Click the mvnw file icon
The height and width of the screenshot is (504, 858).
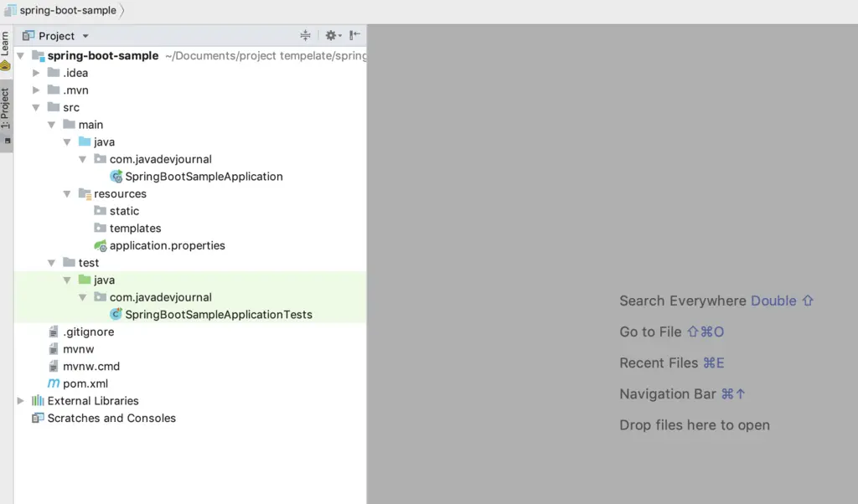[54, 349]
